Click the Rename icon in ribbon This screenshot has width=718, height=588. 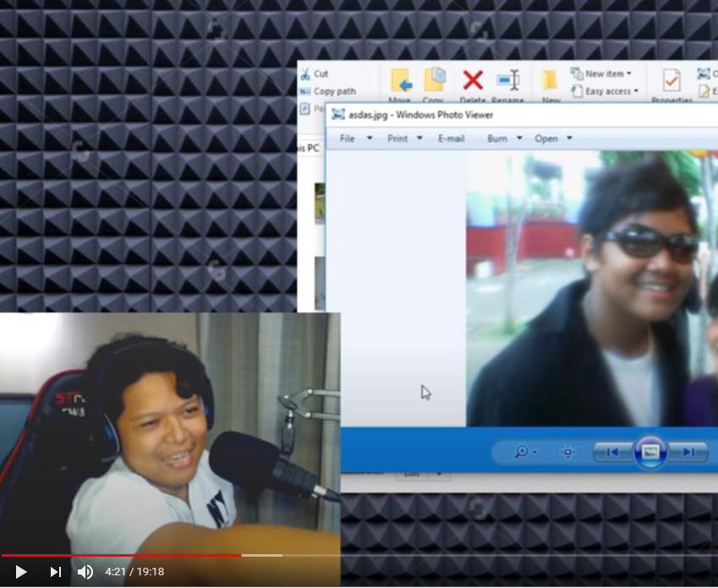[508, 80]
